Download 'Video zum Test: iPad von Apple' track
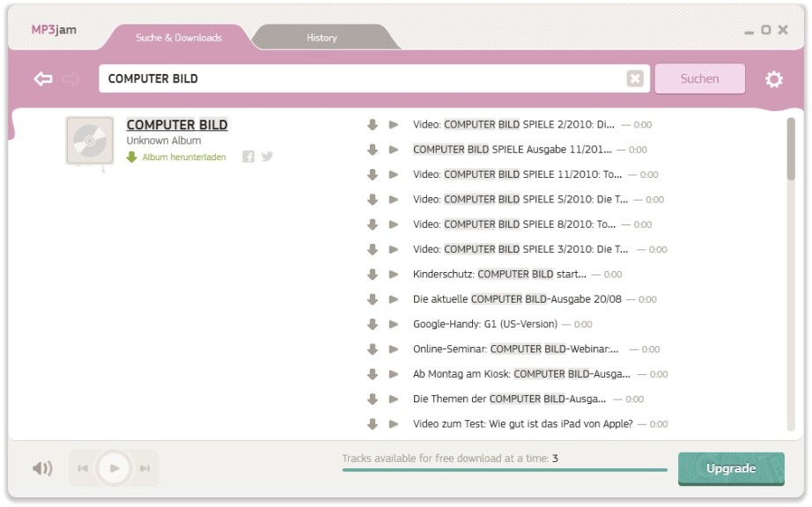The width and height of the screenshot is (812, 507). coord(373,424)
